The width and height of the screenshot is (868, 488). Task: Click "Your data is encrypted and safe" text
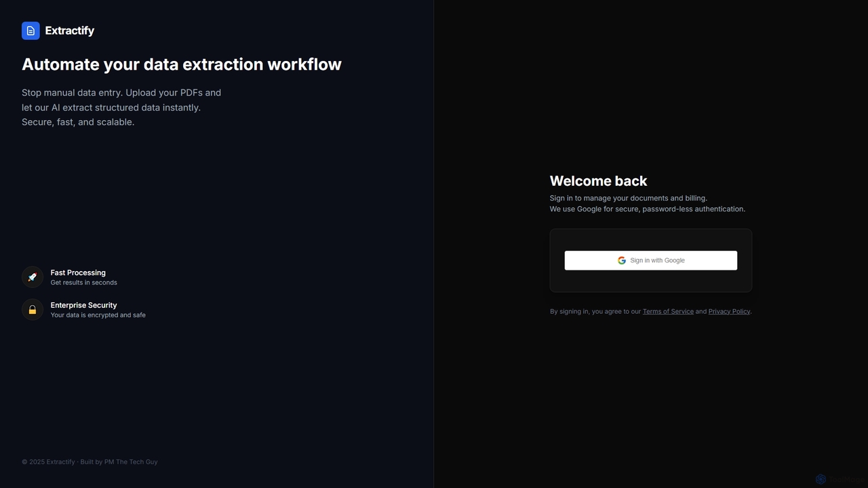98,315
